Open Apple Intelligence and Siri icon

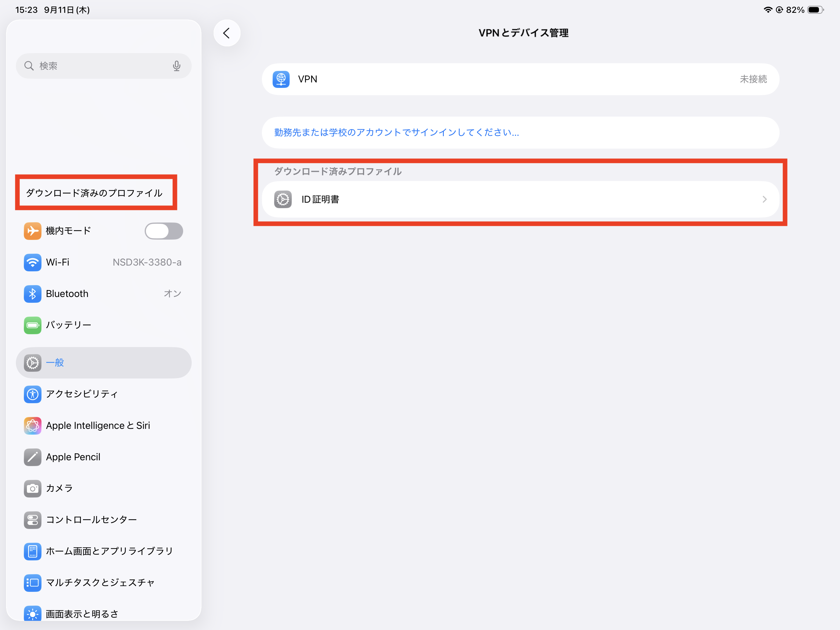tap(33, 425)
